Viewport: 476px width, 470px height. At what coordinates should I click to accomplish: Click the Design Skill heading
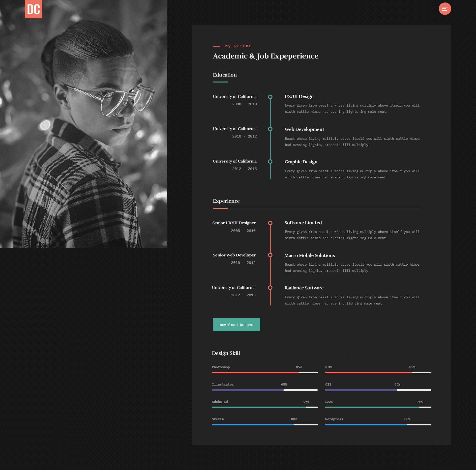[226, 353]
